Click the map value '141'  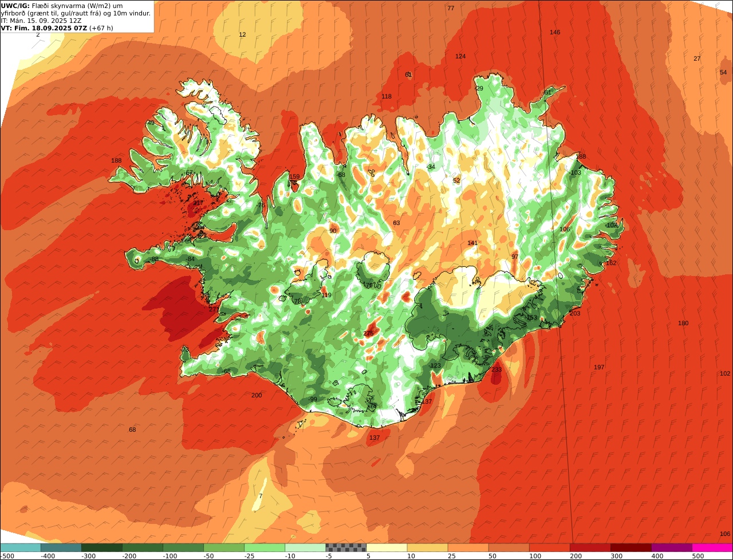point(472,243)
